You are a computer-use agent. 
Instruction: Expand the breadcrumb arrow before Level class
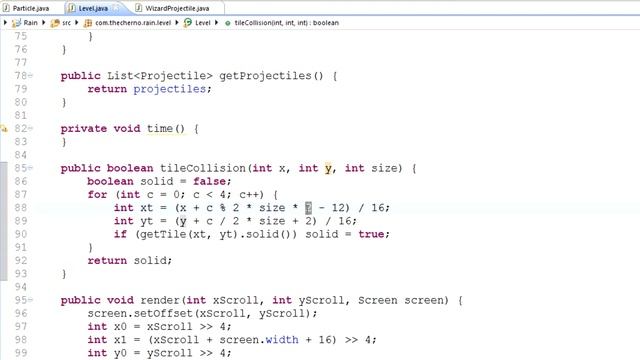(177, 23)
